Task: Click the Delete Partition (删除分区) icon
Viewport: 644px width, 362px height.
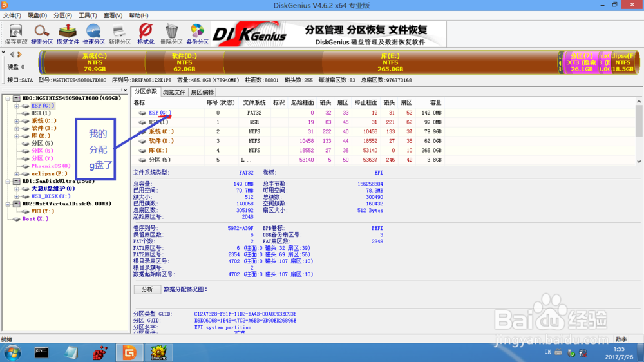Action: (x=171, y=34)
